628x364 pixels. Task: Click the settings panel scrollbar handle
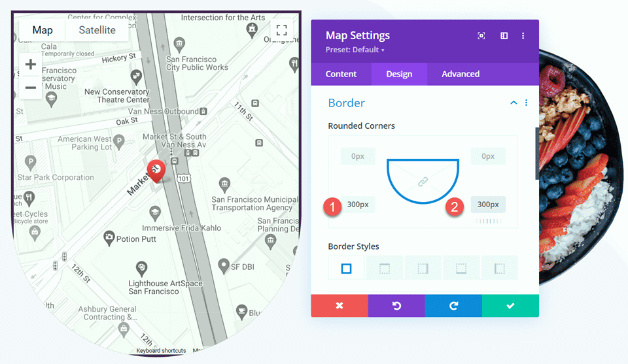536,154
